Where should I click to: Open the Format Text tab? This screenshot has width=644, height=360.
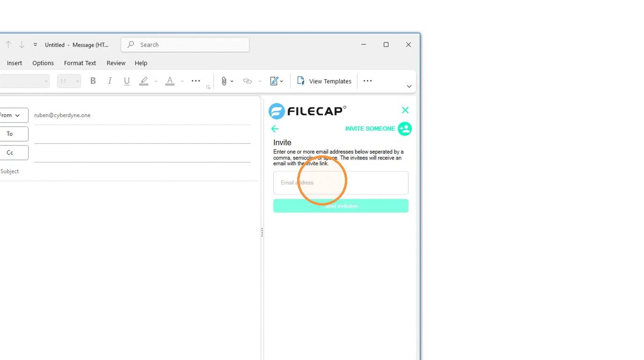click(80, 63)
